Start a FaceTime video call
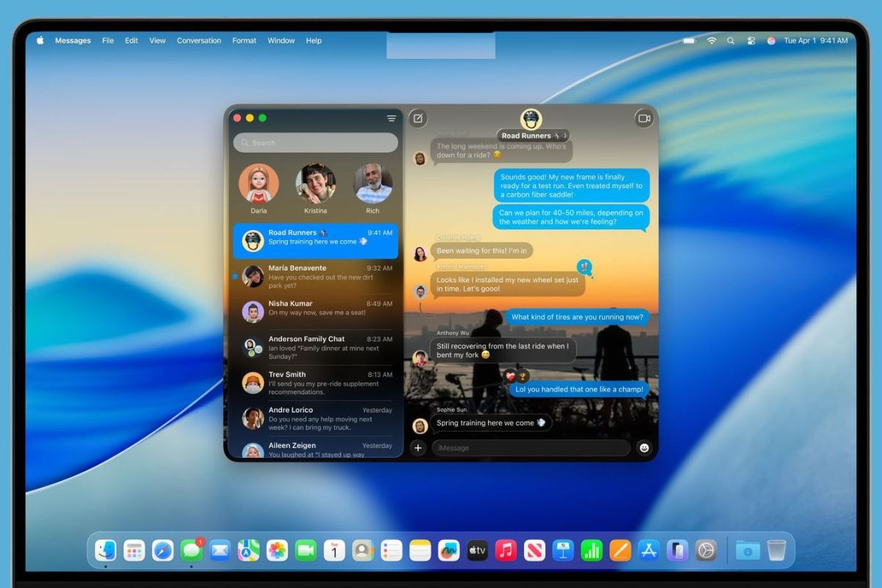882x588 pixels. click(x=644, y=118)
